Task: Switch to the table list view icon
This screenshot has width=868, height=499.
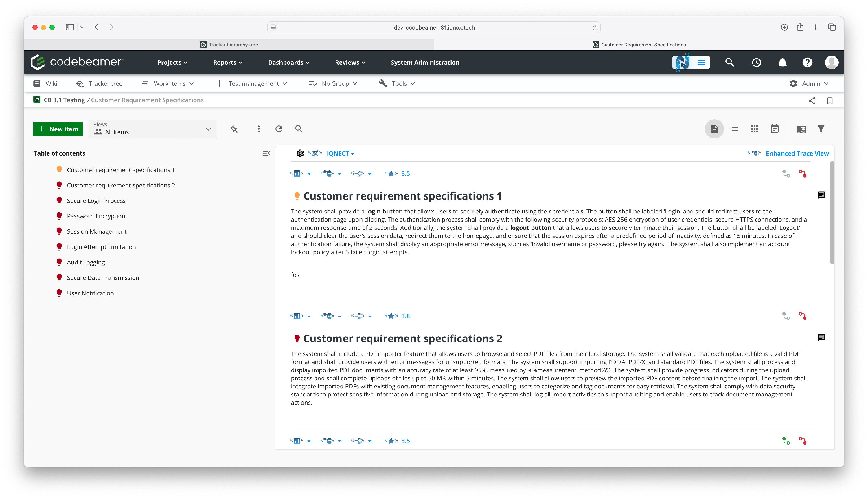Action: 734,129
